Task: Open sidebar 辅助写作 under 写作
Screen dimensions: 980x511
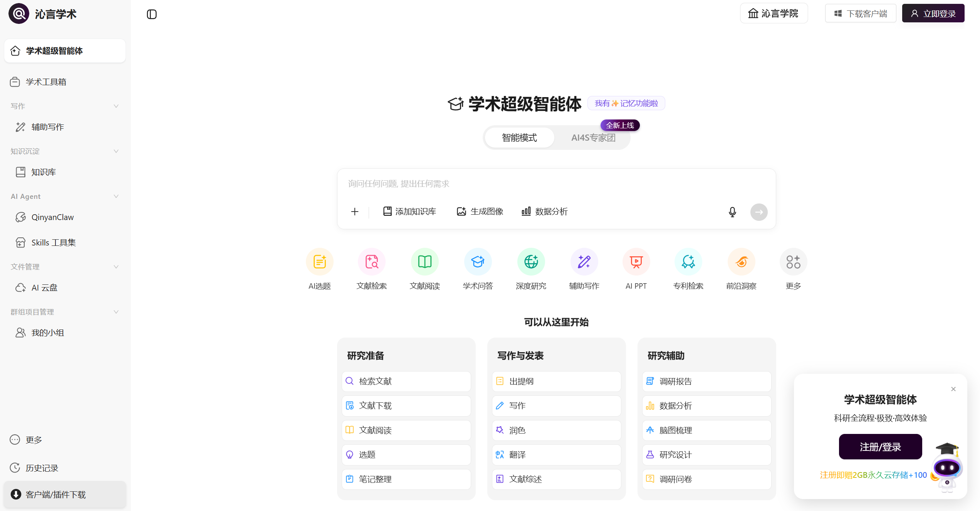Action: tap(65, 127)
